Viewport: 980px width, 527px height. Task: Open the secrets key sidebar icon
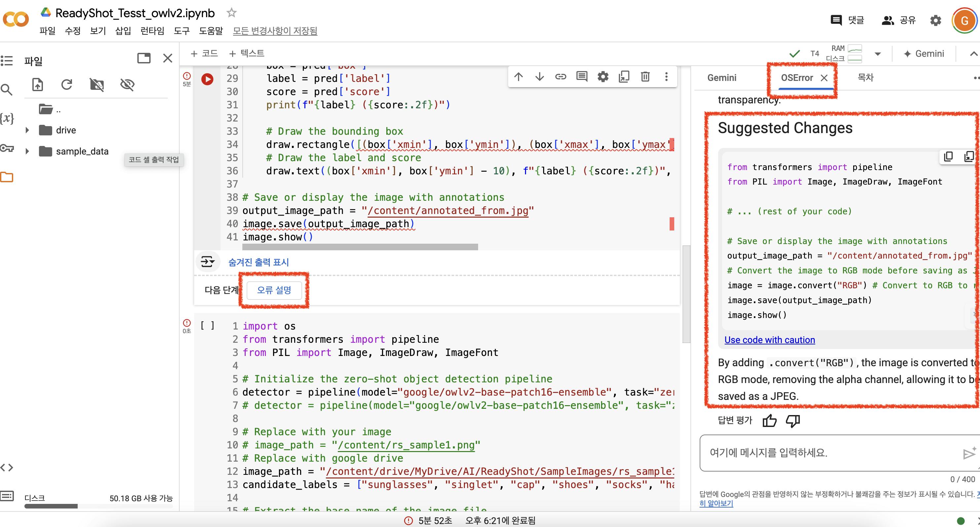pos(7,148)
